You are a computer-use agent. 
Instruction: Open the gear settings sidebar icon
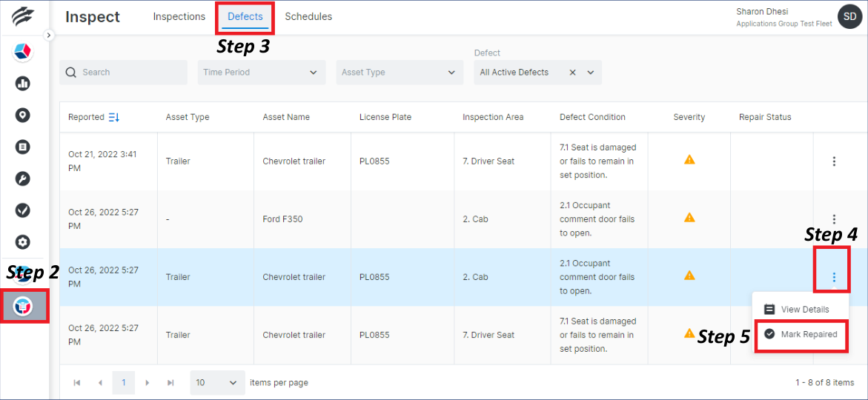tap(23, 241)
